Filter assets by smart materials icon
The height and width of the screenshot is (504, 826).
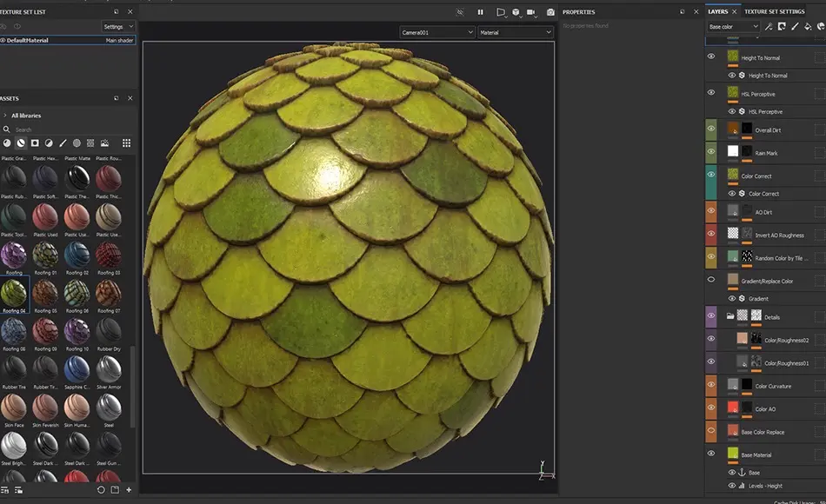[21, 143]
